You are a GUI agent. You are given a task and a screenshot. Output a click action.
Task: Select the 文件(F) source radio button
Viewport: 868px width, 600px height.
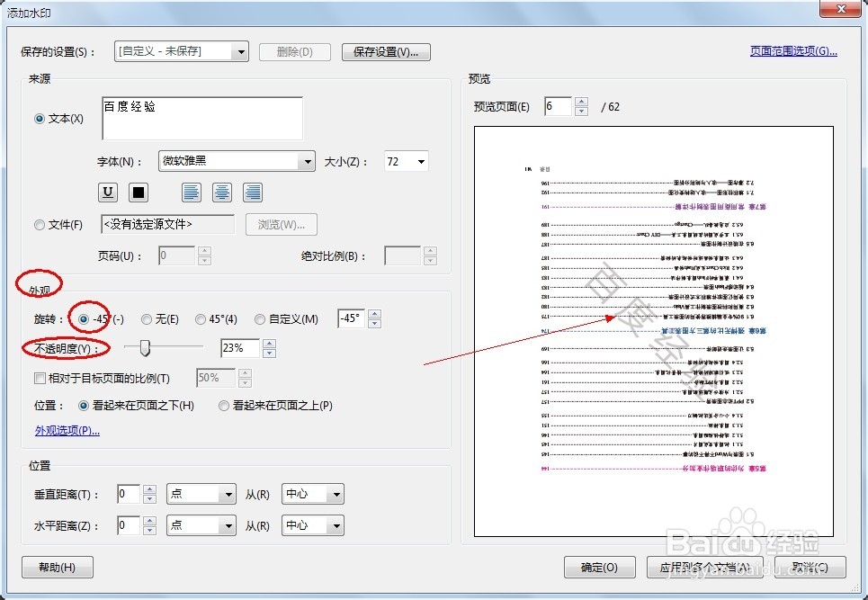39,225
